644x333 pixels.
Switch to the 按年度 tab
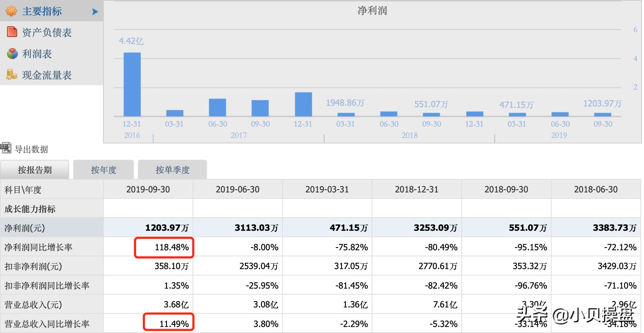tap(103, 170)
